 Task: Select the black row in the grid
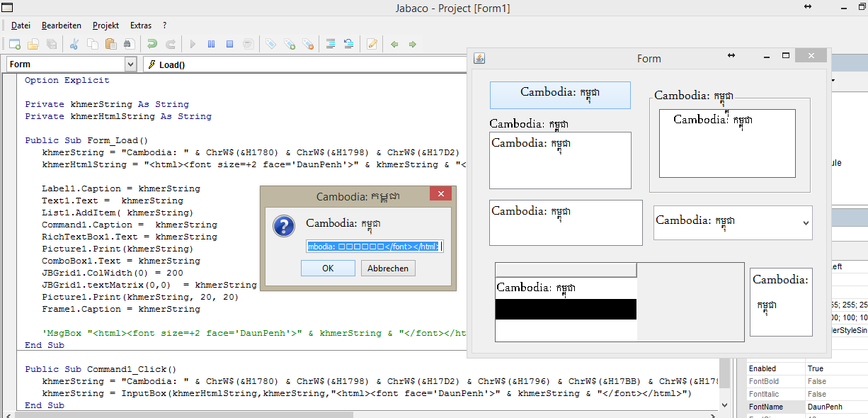(x=566, y=309)
